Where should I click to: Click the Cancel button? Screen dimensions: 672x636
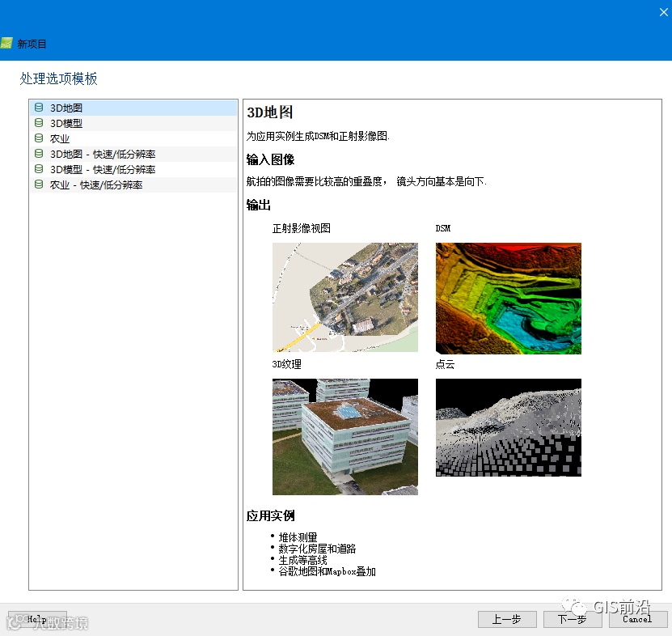(x=637, y=619)
